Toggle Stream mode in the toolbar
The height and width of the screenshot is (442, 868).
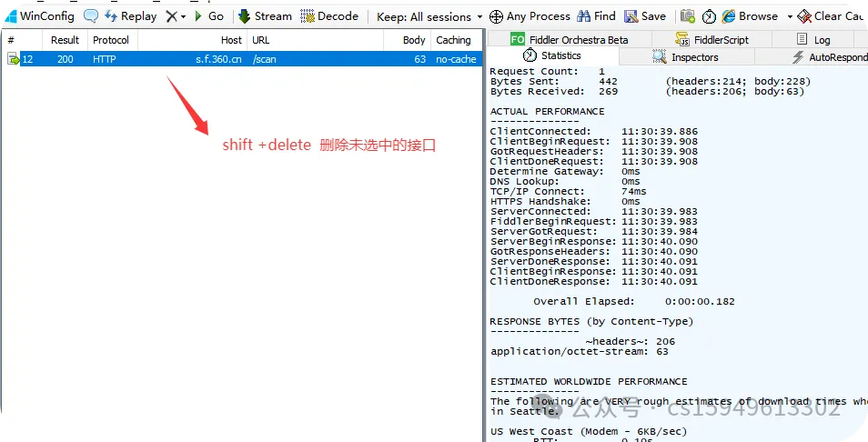265,16
